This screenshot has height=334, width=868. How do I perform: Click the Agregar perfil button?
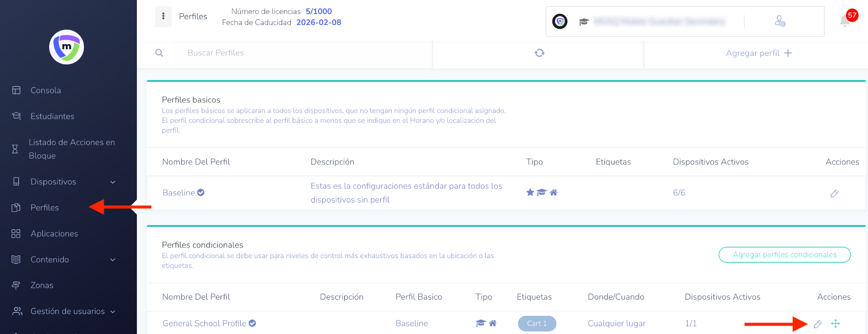758,53
